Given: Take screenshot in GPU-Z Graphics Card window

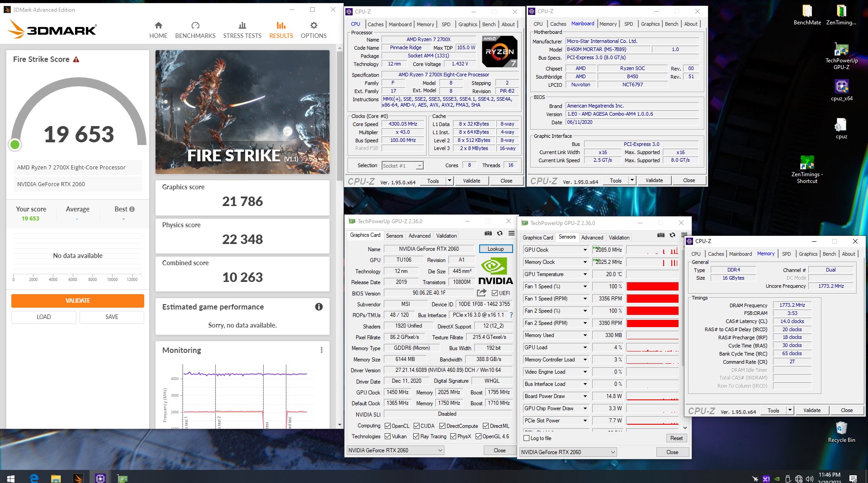Looking at the screenshot, I should coord(488,234).
